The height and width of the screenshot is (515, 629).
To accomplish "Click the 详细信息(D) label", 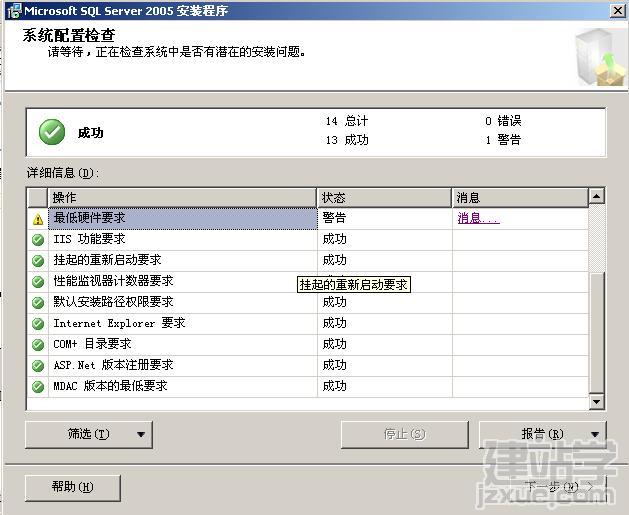I will click(x=63, y=173).
